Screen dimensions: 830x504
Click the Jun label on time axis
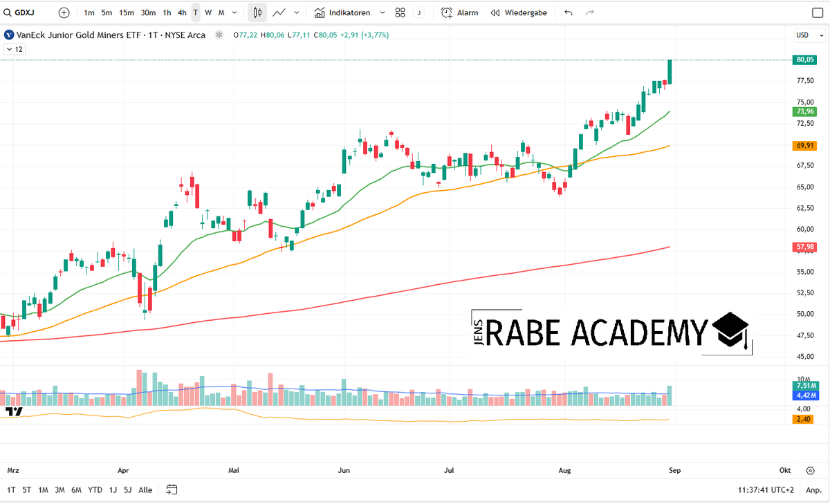(x=344, y=470)
